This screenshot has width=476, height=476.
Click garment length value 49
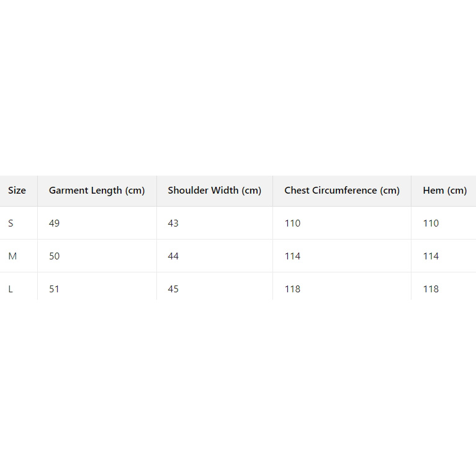(x=55, y=223)
